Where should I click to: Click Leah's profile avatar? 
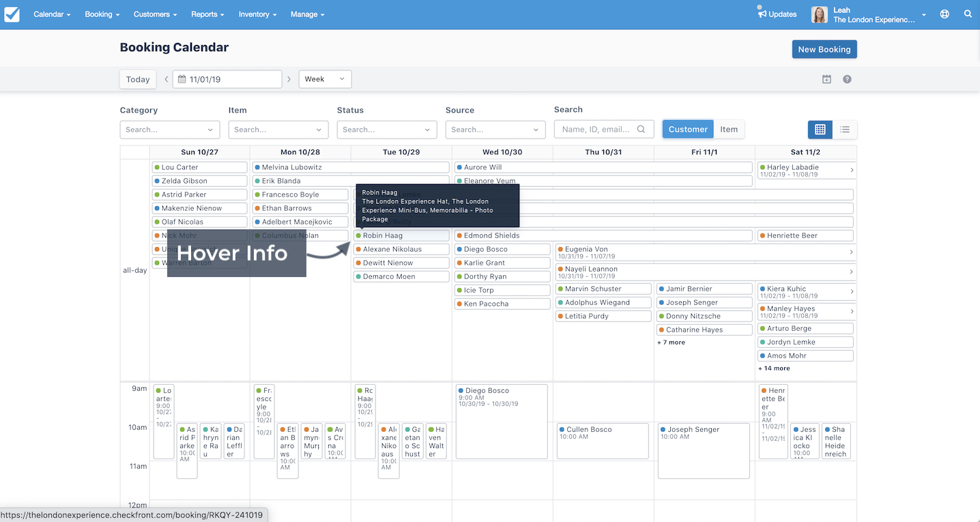[819, 14]
